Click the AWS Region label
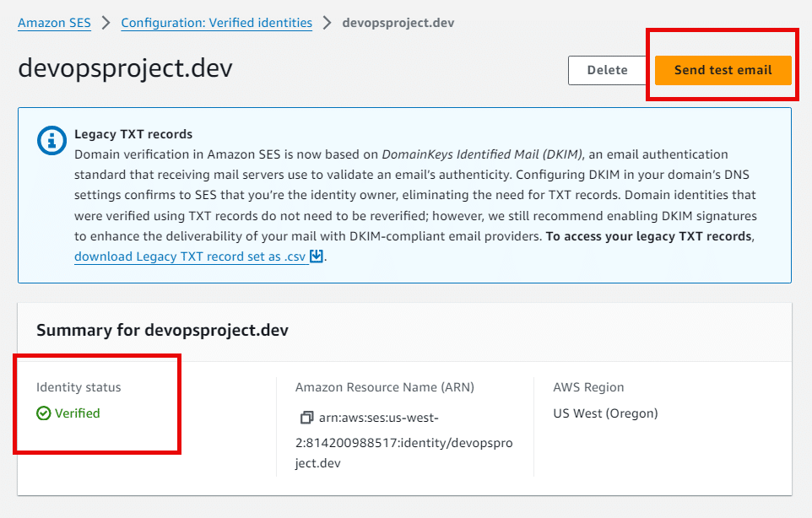Screen dimensions: 812x518 click(x=588, y=387)
